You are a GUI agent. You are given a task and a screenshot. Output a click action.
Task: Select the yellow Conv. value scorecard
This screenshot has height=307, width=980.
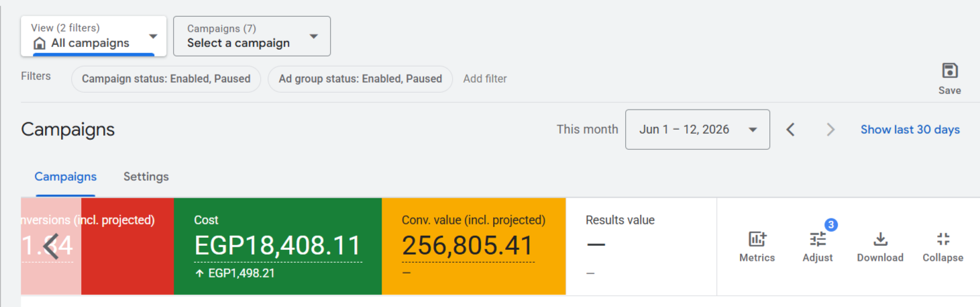[x=474, y=247]
